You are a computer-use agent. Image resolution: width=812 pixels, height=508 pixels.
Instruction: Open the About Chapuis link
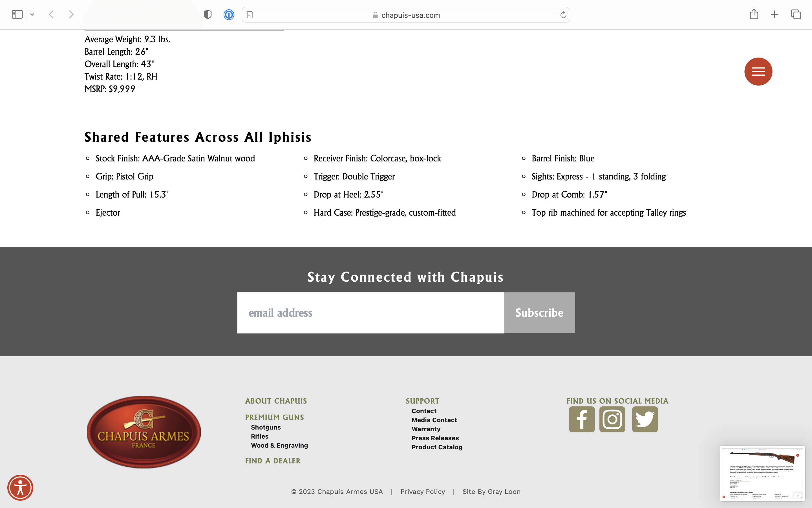tap(276, 401)
